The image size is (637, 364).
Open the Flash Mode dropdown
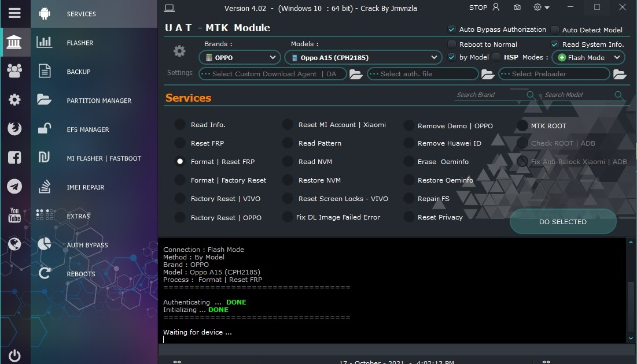click(x=588, y=58)
